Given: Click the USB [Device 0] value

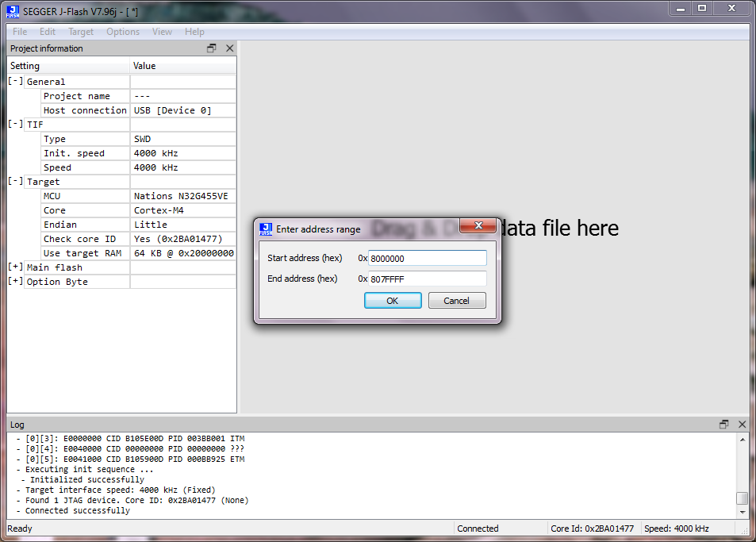Looking at the screenshot, I should point(173,110).
